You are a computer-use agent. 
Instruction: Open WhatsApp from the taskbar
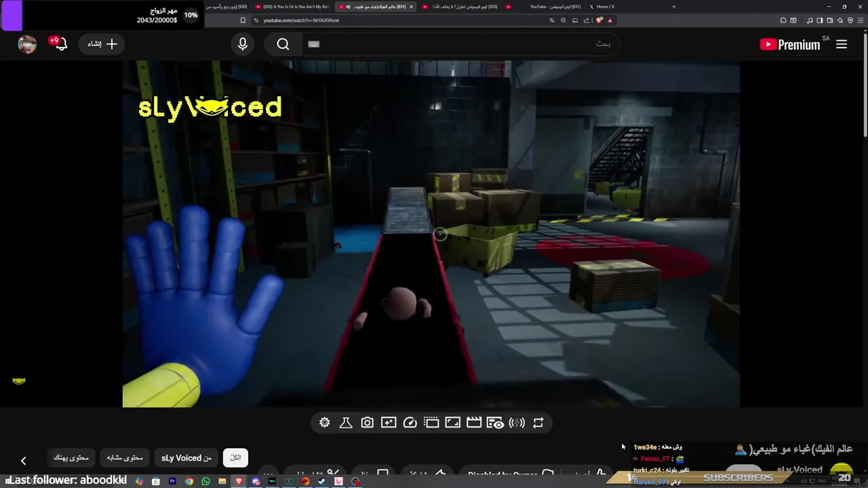(205, 481)
